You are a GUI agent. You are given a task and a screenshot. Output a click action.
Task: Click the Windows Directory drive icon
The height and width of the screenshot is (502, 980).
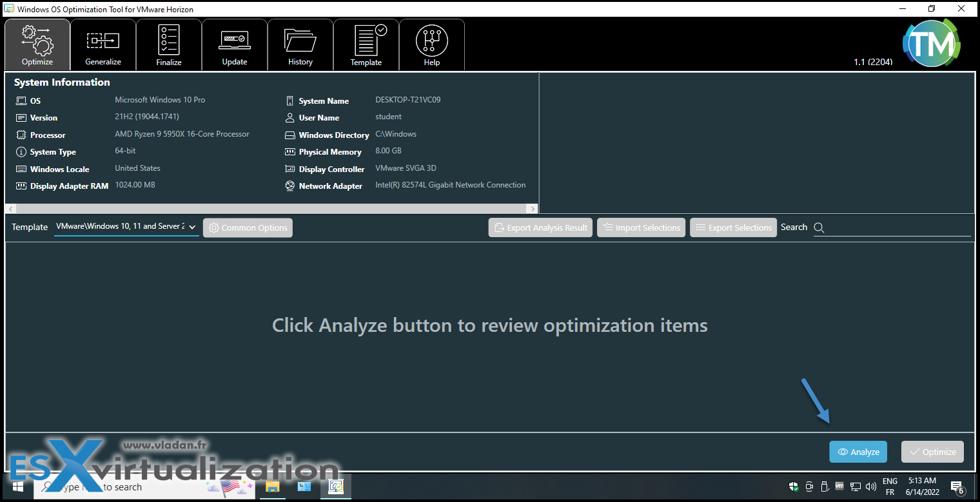coord(289,135)
